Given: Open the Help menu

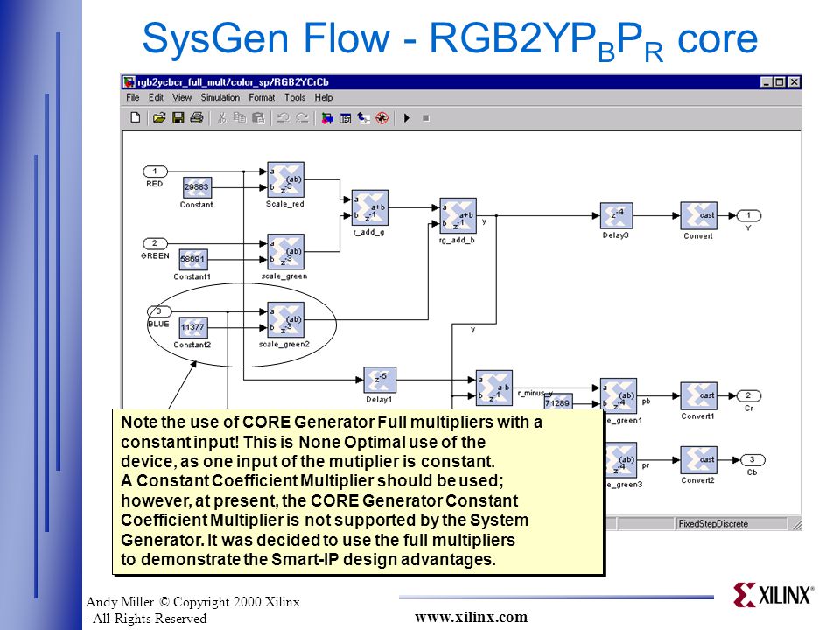Looking at the screenshot, I should 324,97.
